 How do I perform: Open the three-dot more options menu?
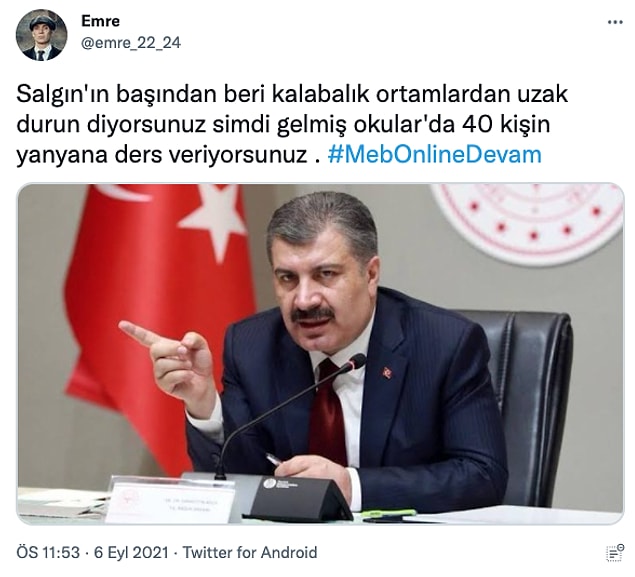pyautogui.click(x=615, y=23)
